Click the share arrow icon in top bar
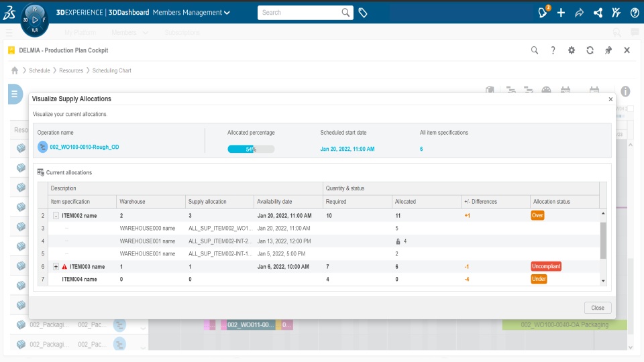This screenshot has height=362, width=644. click(x=579, y=13)
